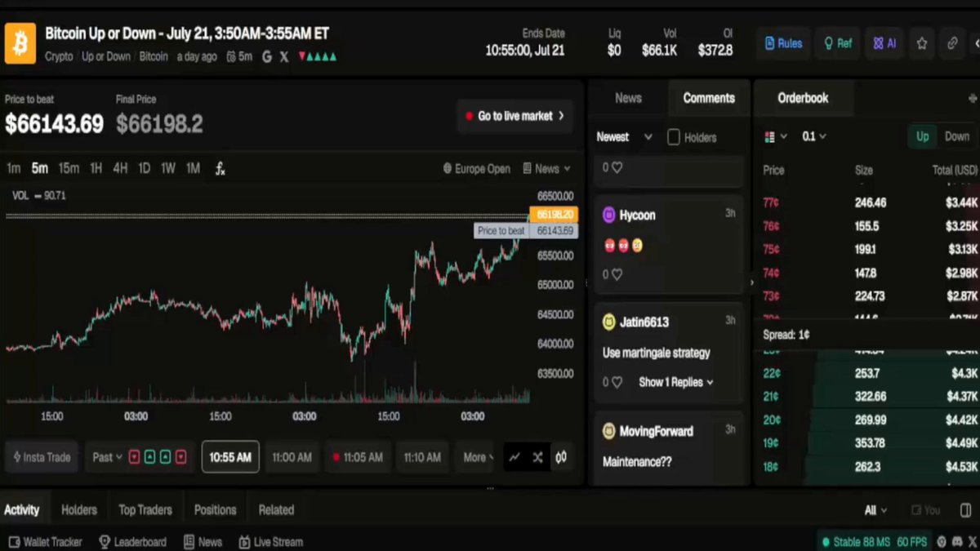Image resolution: width=980 pixels, height=551 pixels.
Task: Open the Positions tab
Action: (216, 510)
